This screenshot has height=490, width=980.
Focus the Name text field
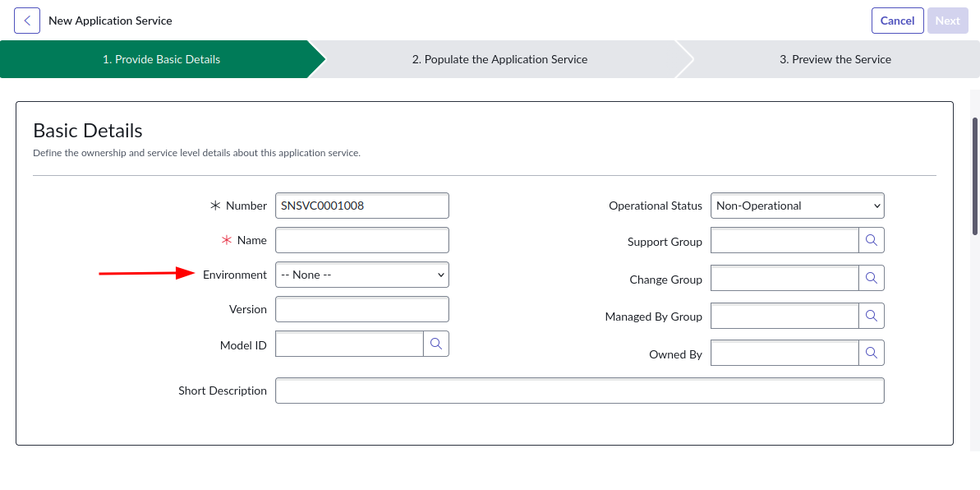362,240
